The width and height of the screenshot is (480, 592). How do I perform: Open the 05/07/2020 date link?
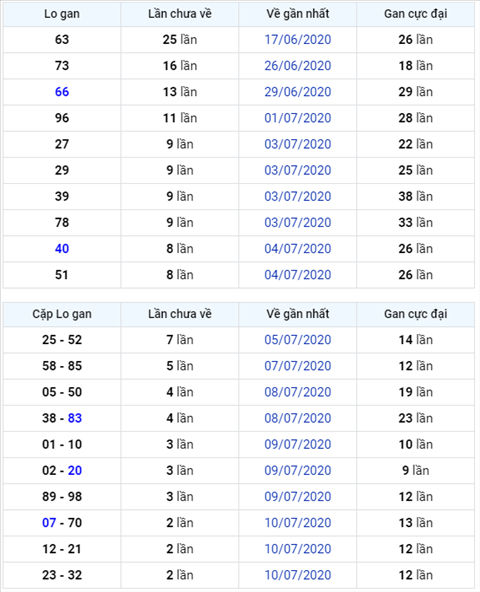pos(298,340)
